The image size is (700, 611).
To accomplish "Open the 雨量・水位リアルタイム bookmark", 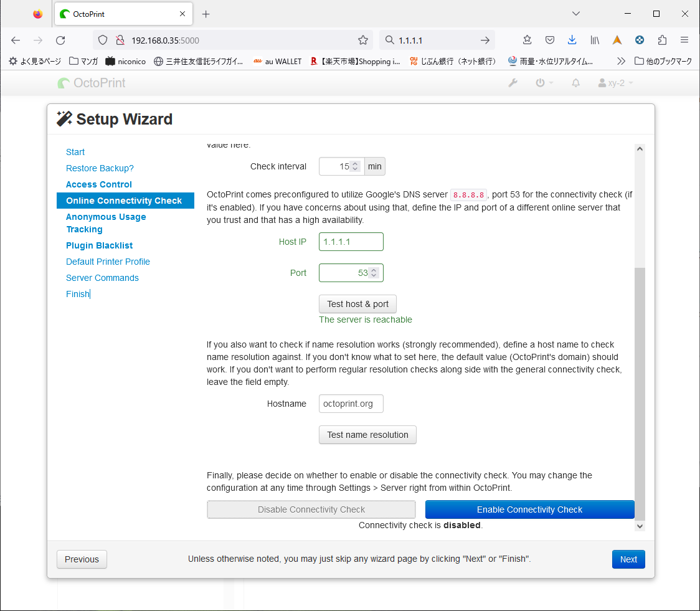I will (x=550, y=61).
